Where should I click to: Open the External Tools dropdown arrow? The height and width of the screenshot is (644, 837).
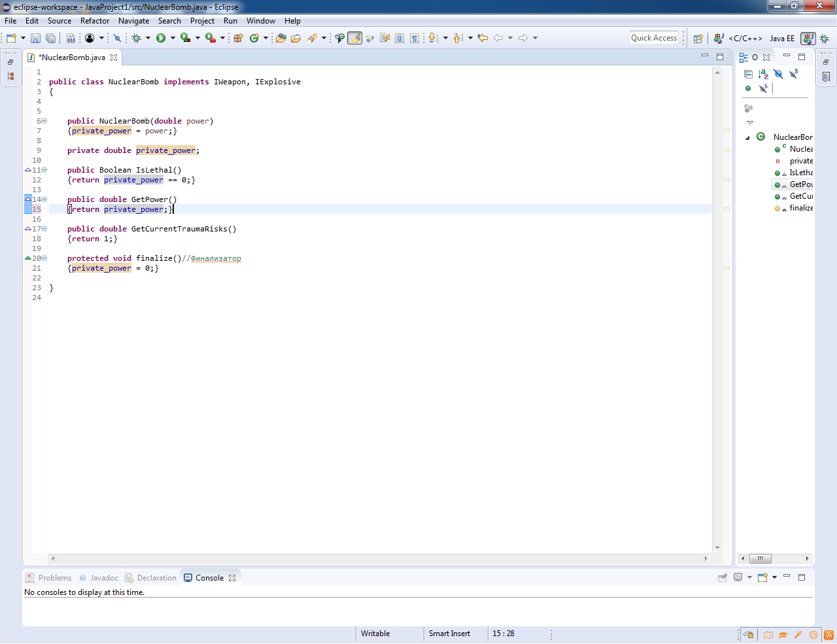pos(222,38)
